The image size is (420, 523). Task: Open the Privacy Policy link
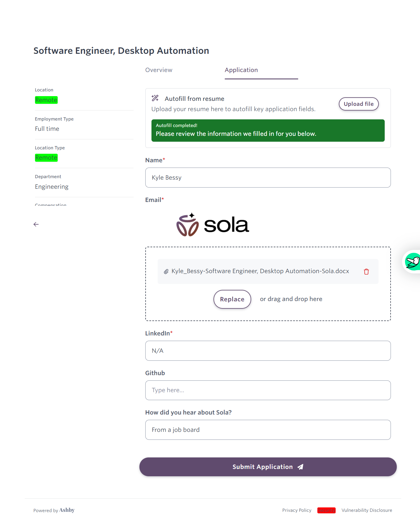pyautogui.click(x=296, y=510)
